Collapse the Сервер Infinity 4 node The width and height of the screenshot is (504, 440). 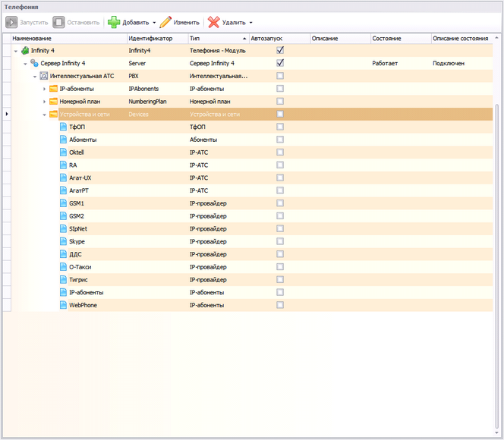point(25,64)
